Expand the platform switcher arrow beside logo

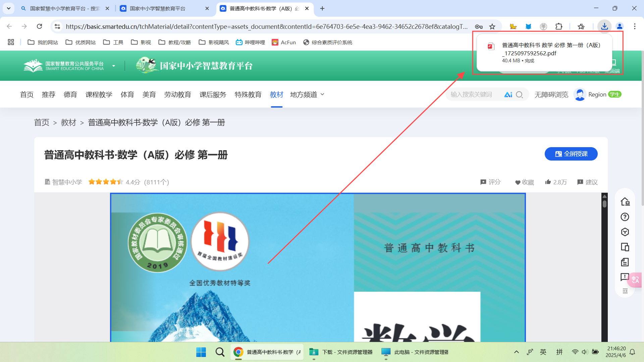tap(114, 66)
